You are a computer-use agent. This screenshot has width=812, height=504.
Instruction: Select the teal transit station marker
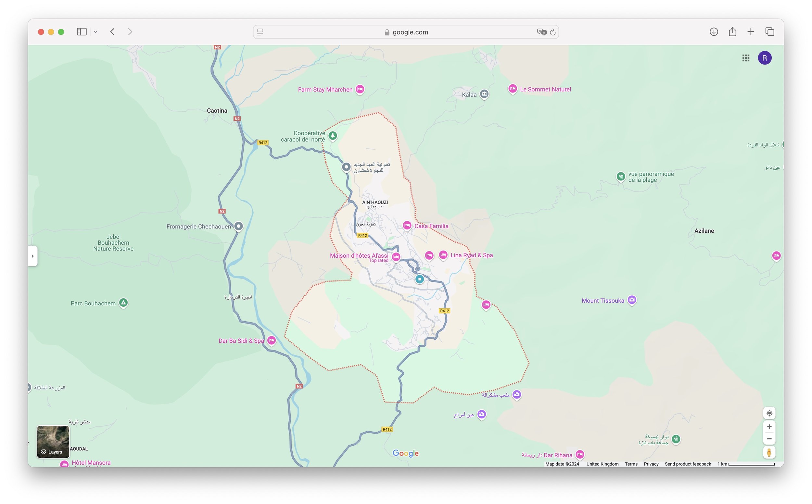click(419, 279)
